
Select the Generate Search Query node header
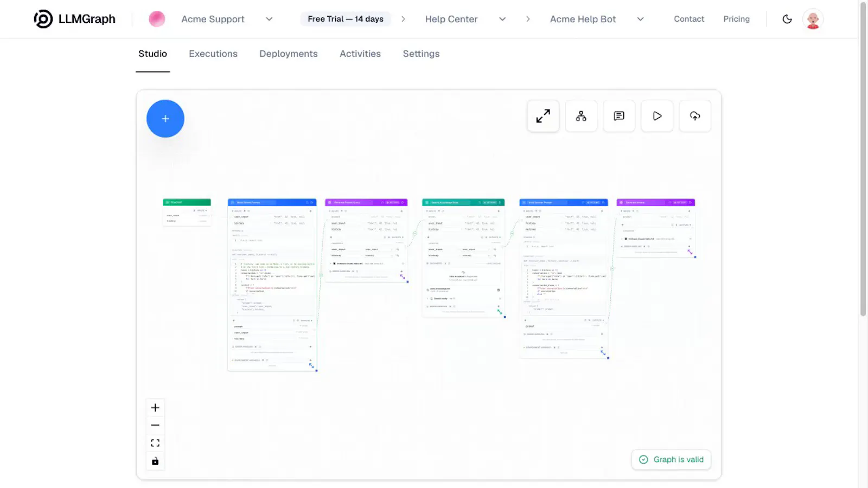pyautogui.click(x=366, y=202)
